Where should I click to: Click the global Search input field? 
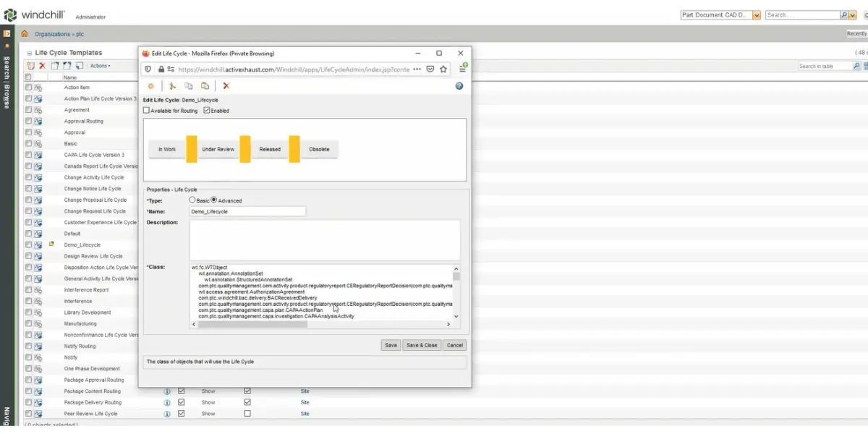coord(802,14)
